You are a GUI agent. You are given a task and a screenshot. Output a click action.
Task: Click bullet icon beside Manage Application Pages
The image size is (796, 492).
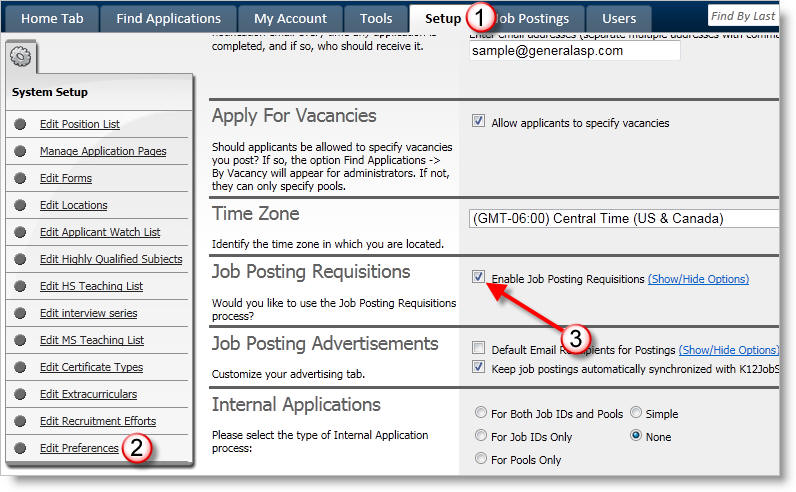point(20,151)
